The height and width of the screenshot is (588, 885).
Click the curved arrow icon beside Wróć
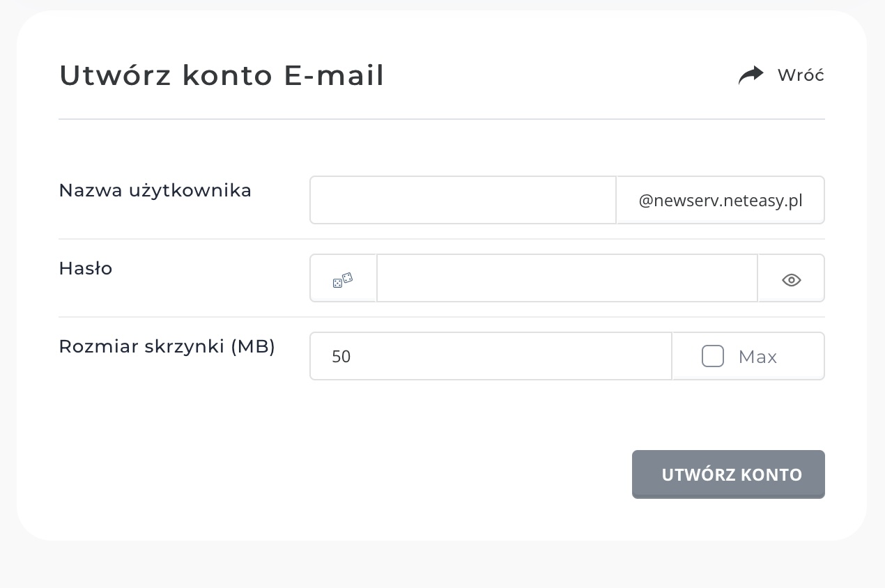pyautogui.click(x=751, y=75)
